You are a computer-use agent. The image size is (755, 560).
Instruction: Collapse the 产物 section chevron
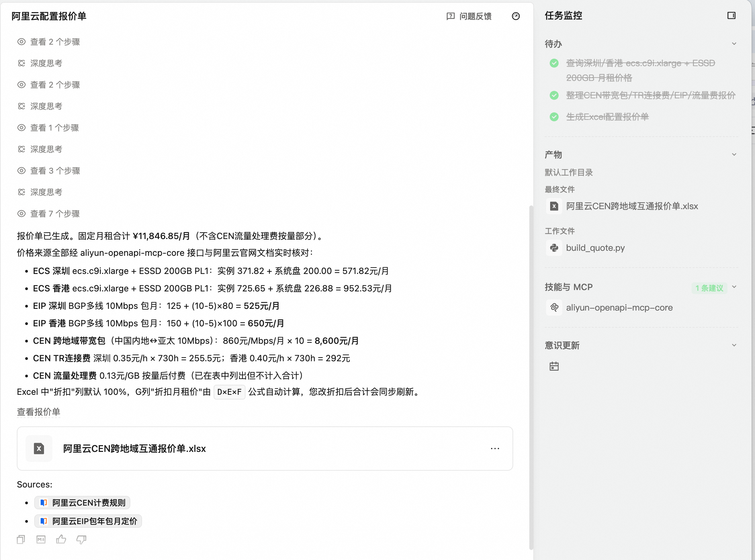click(734, 154)
